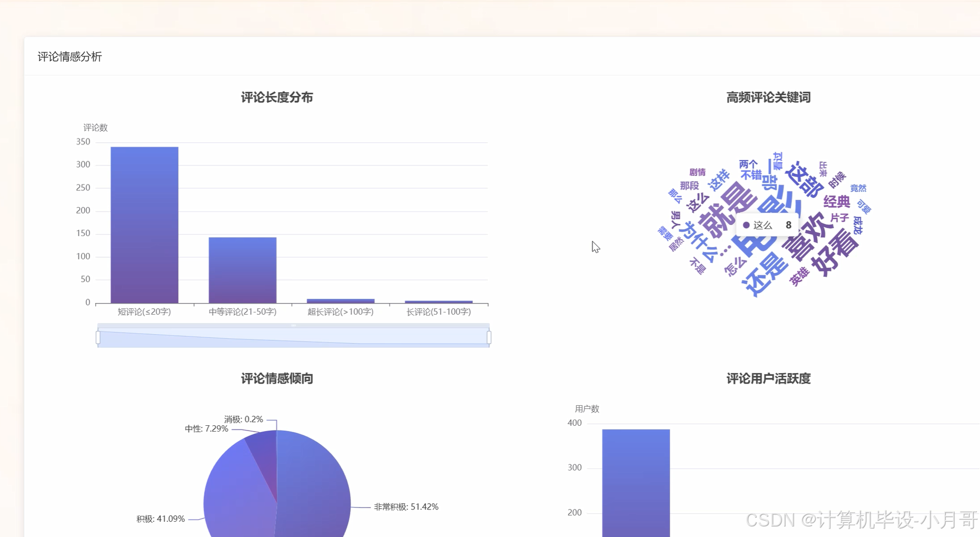Click the 高频评论关键词 chart title

coord(768,97)
